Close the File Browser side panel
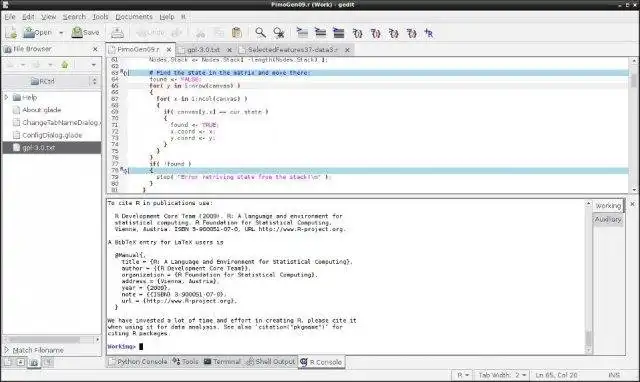The height and width of the screenshot is (382, 640). [x=95, y=49]
